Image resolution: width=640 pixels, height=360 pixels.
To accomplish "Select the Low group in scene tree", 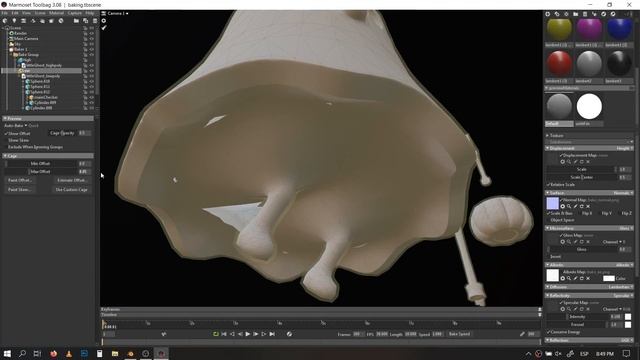I will pos(42,71).
